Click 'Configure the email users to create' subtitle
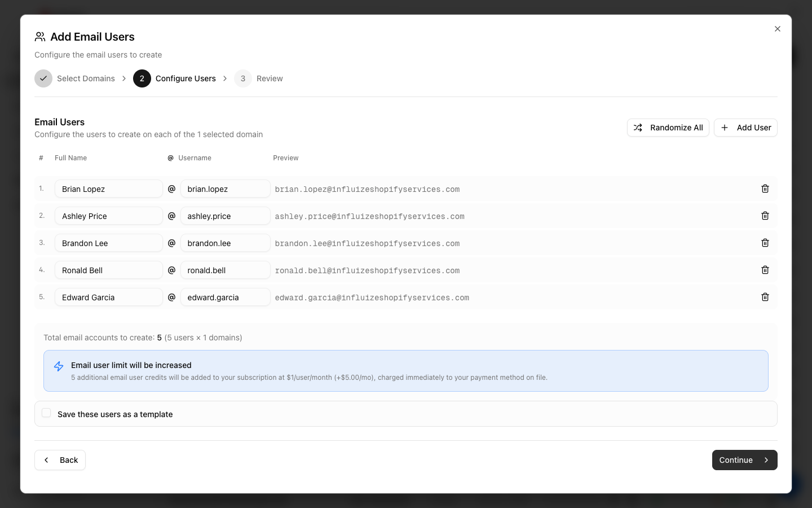 coord(98,55)
